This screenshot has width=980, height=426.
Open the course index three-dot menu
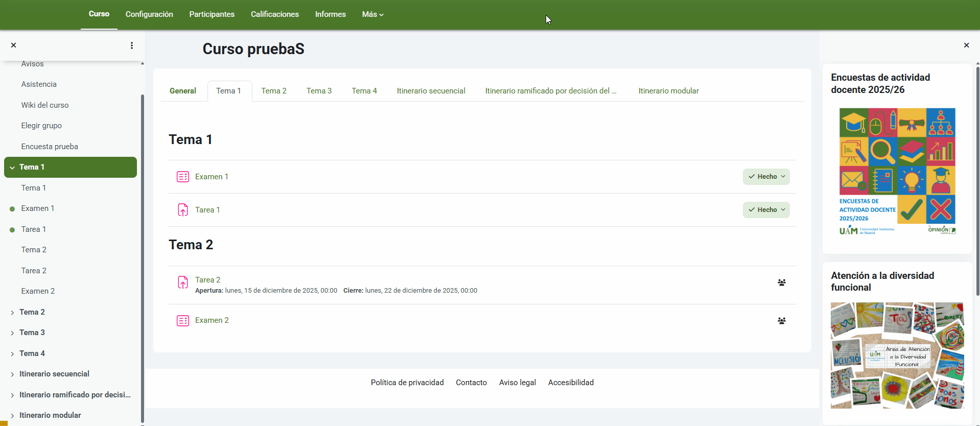point(132,45)
